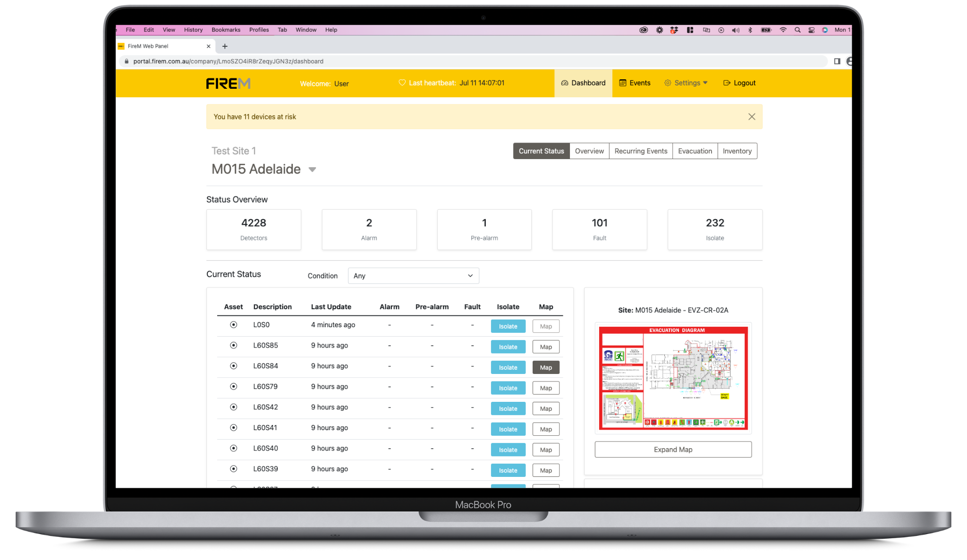Switch to the Recurring Events tab
The height and width of the screenshot is (560, 967).
point(641,151)
